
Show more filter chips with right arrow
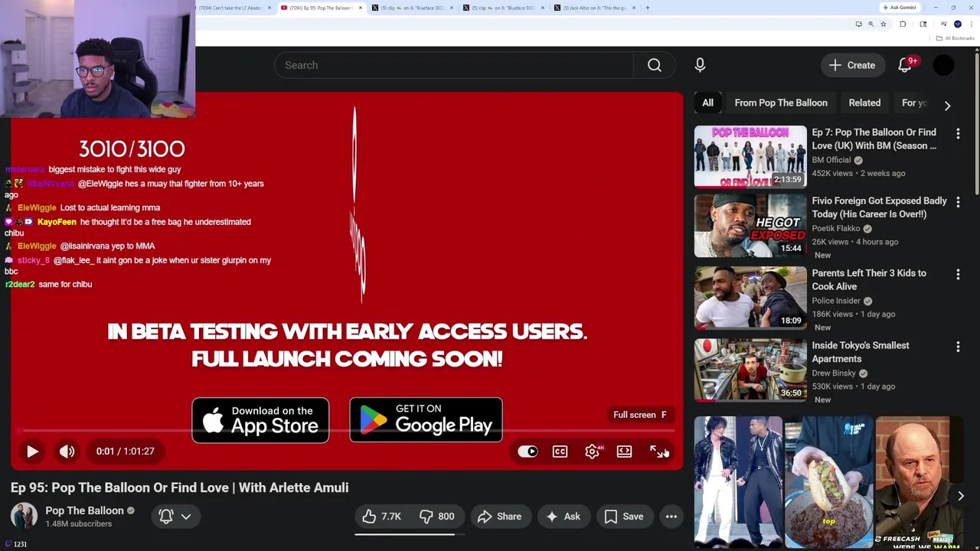947,106
